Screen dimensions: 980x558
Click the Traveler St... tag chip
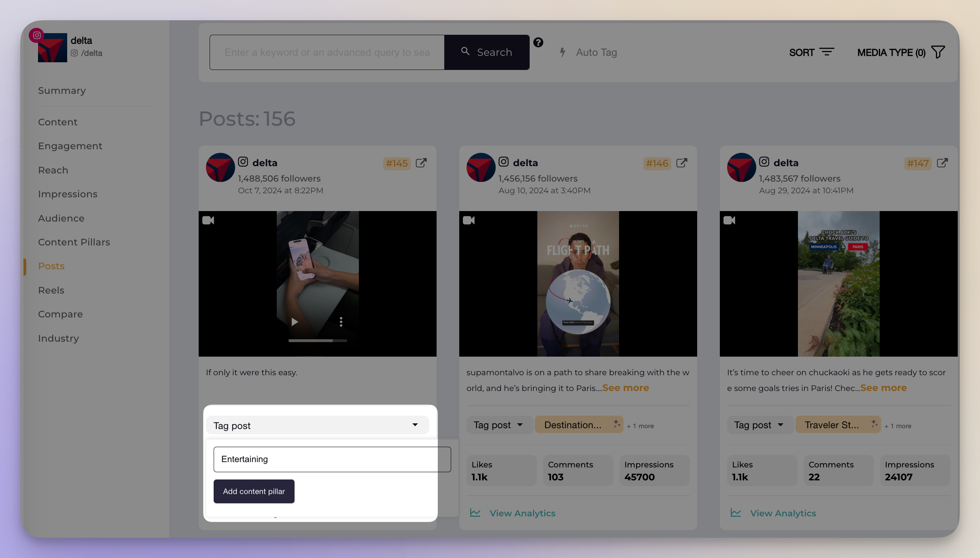[x=838, y=425]
